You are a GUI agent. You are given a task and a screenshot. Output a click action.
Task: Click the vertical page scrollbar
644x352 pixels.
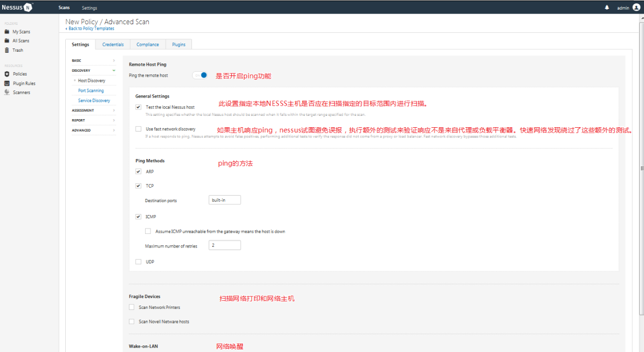pyautogui.click(x=641, y=168)
